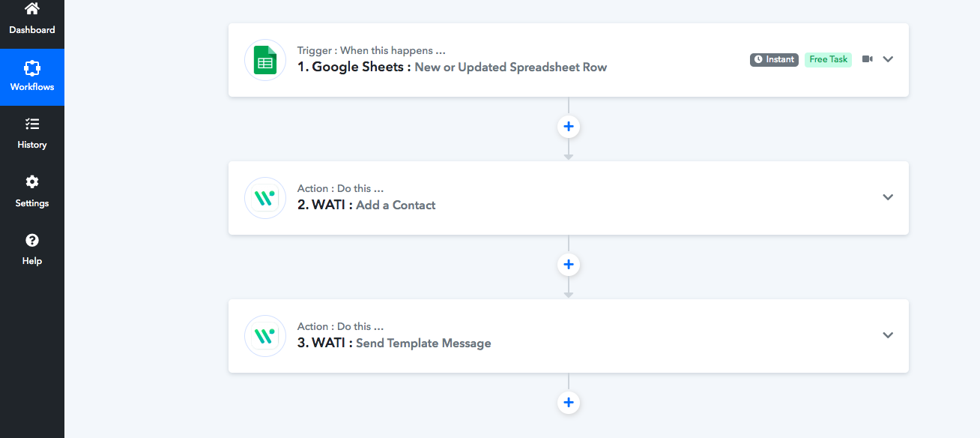This screenshot has width=980, height=438.
Task: Open the WATI Add a Contact step title
Action: (x=366, y=205)
